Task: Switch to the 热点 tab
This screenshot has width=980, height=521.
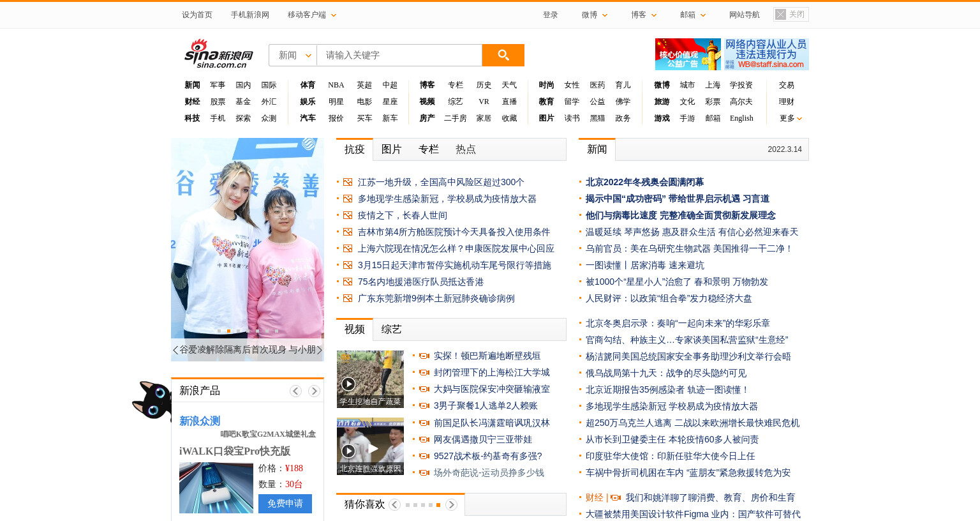Action: tap(465, 149)
